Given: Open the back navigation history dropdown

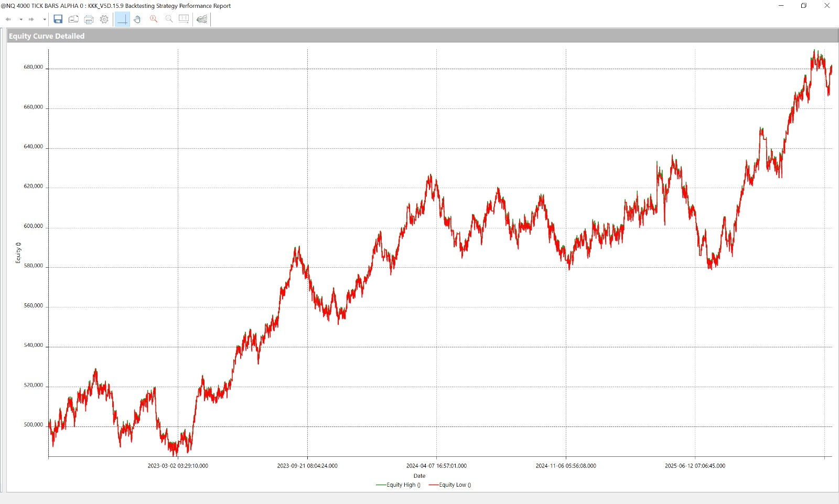Looking at the screenshot, I should click(21, 19).
